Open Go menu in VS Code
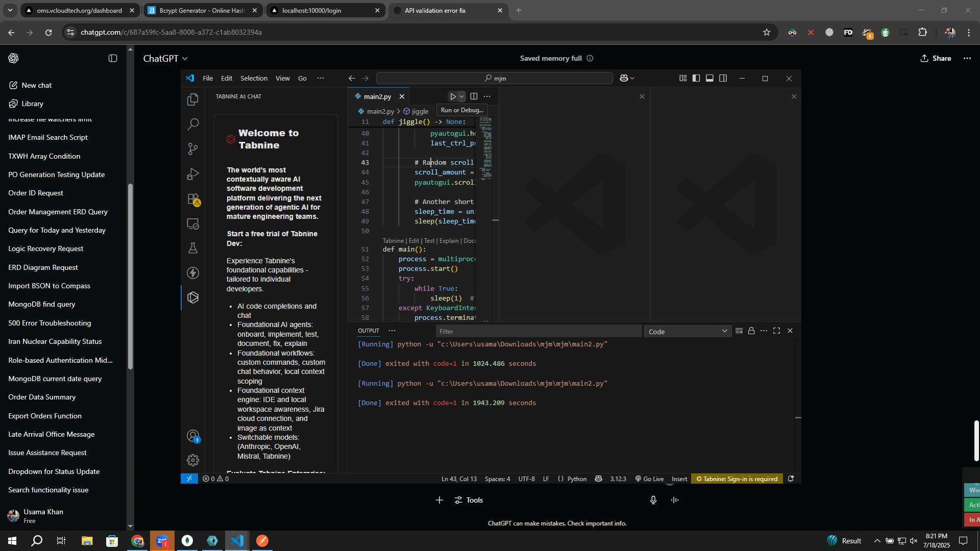Screen dimensions: 980x551 pyautogui.click(x=302, y=78)
